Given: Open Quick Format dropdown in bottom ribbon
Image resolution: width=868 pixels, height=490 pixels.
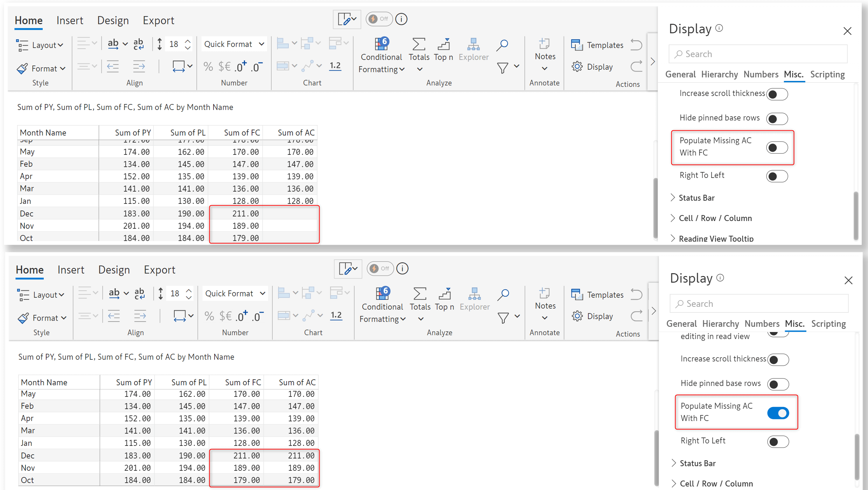Looking at the screenshot, I should pos(235,294).
